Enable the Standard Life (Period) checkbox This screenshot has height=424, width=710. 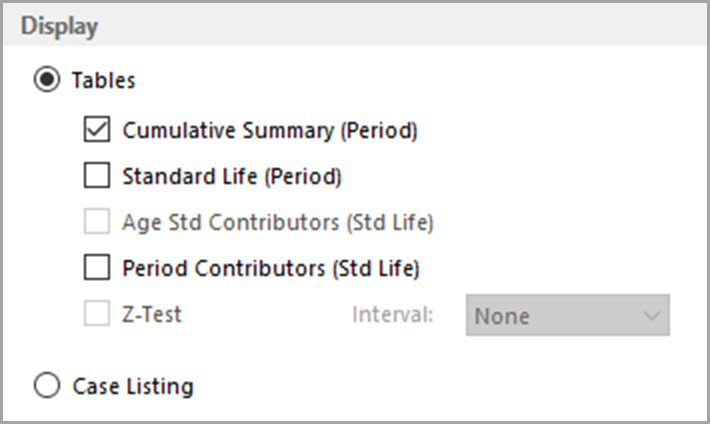pyautogui.click(x=97, y=177)
